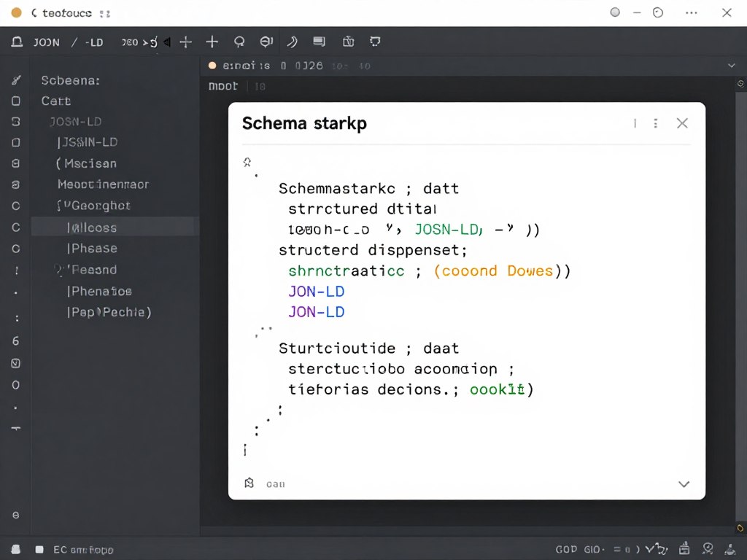Image resolution: width=747 pixels, height=560 pixels.
Task: Expand the 'Feasnd tree node
Action: click(x=86, y=270)
